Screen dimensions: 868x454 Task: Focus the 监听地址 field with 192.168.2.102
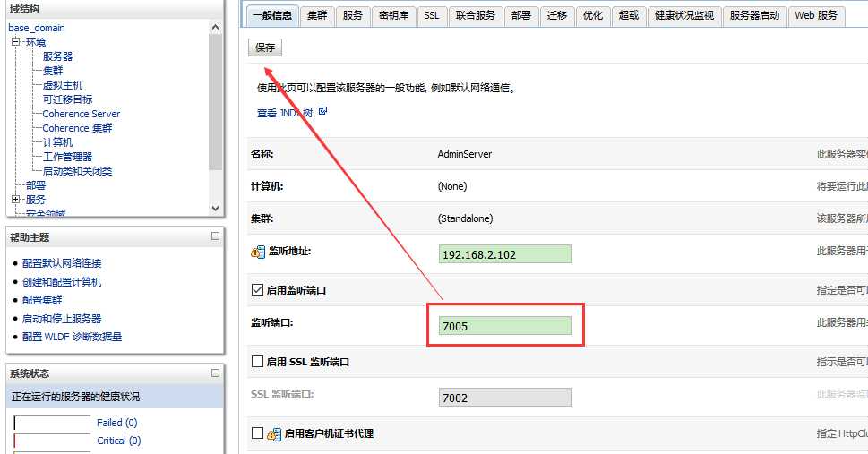(505, 254)
